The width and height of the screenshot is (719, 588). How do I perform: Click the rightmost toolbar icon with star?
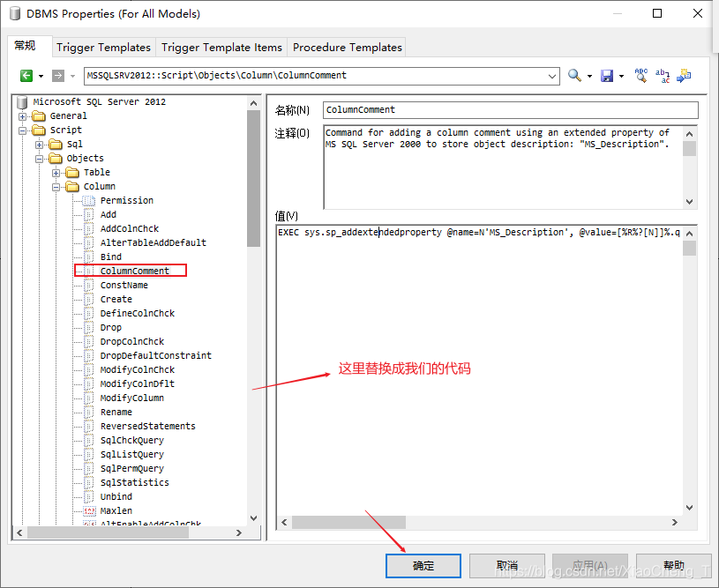684,75
